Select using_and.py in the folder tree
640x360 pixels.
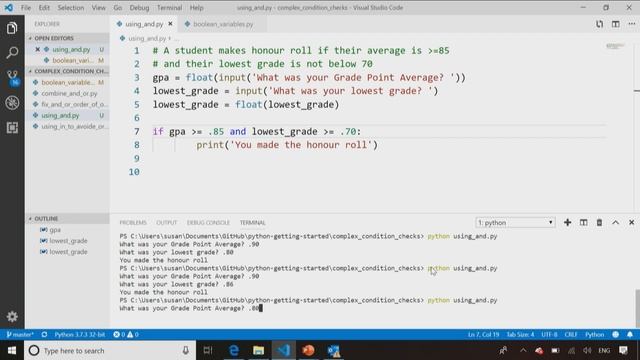tap(67, 116)
